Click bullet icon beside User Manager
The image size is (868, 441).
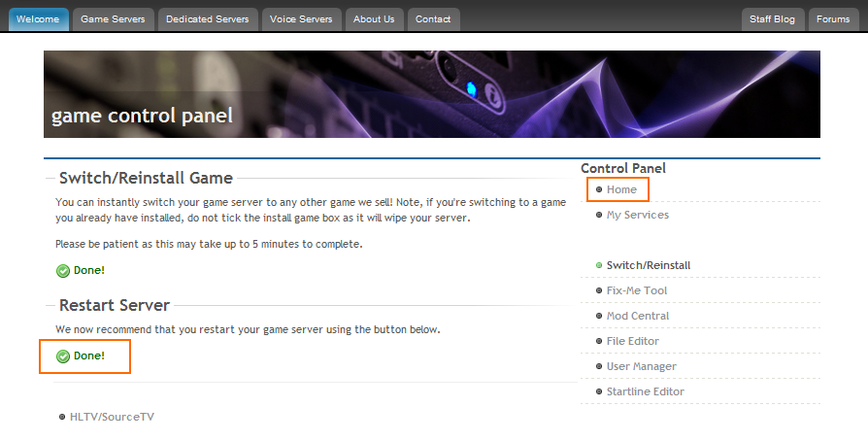pos(599,366)
